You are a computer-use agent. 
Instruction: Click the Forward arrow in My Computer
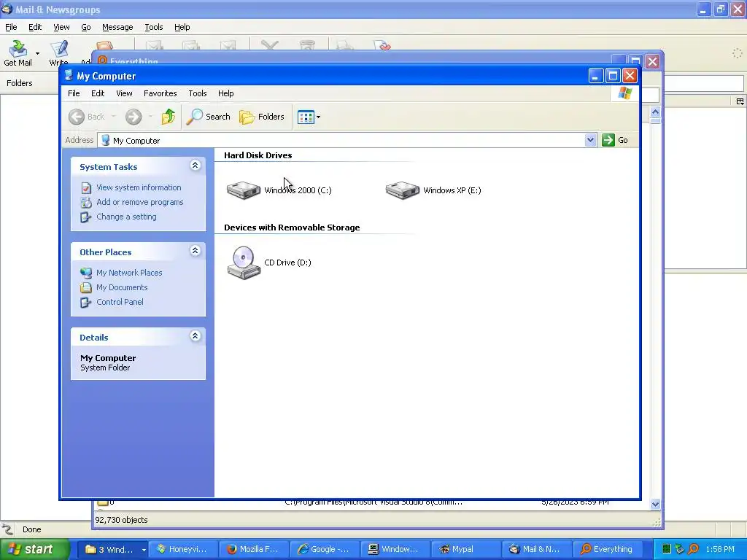(133, 117)
